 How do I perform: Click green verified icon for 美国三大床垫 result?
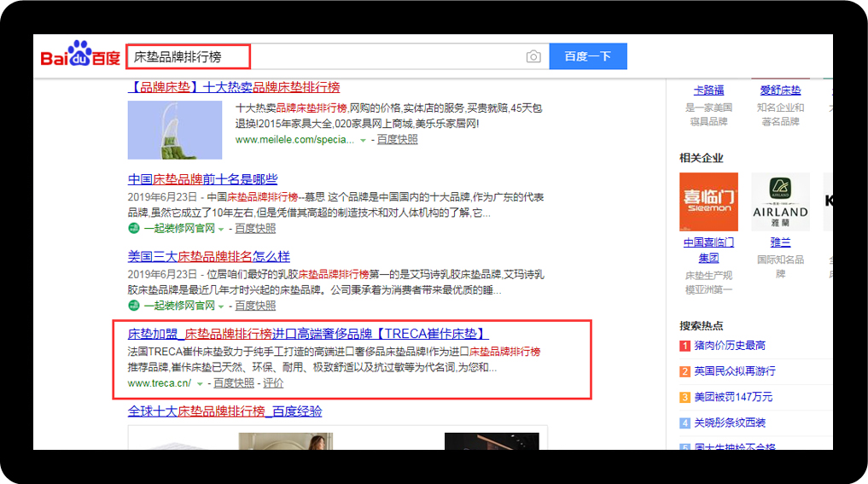tap(133, 305)
